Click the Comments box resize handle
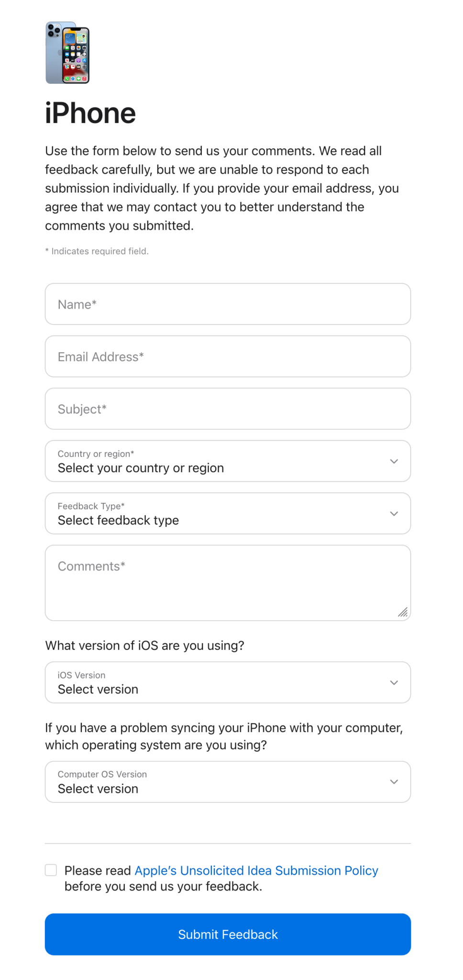 pos(403,612)
